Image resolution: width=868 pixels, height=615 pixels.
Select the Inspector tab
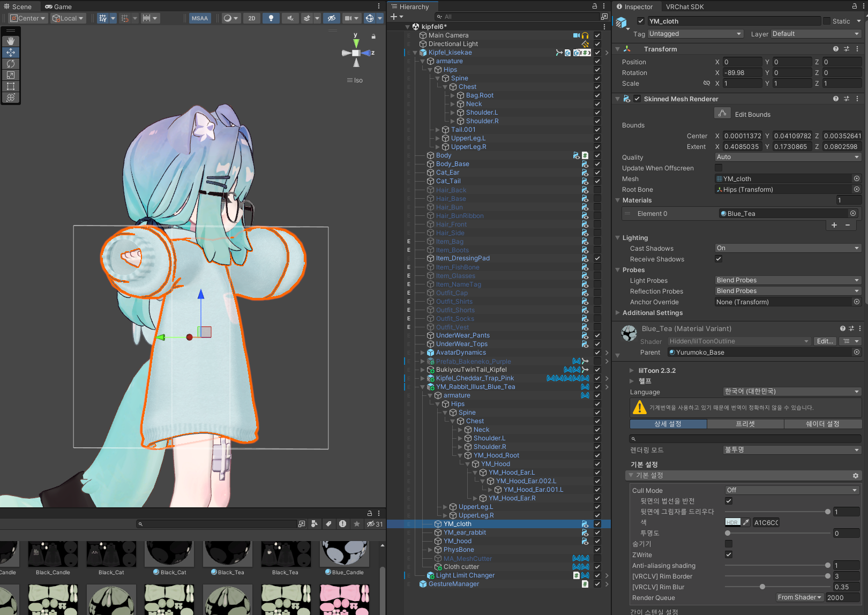[x=634, y=6]
